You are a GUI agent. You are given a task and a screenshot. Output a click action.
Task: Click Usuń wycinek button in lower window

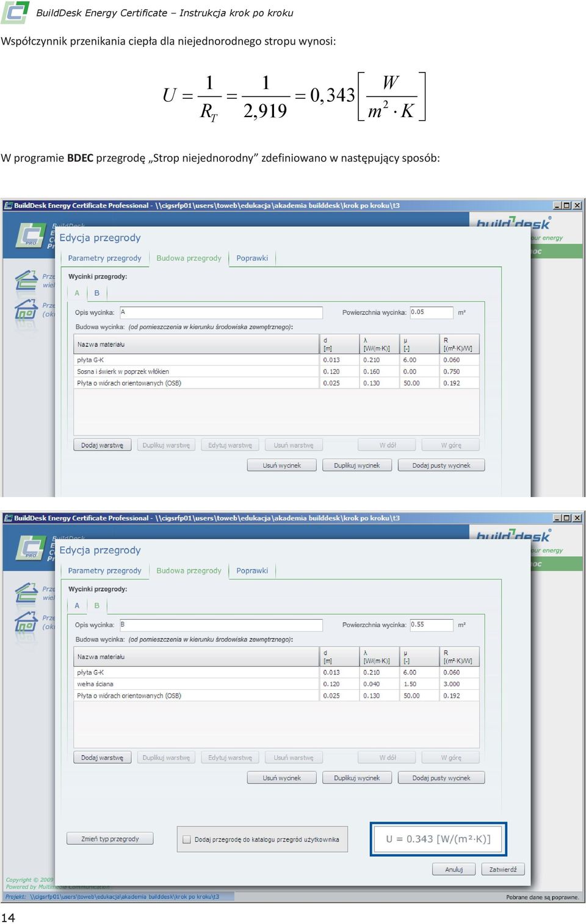pyautogui.click(x=281, y=778)
